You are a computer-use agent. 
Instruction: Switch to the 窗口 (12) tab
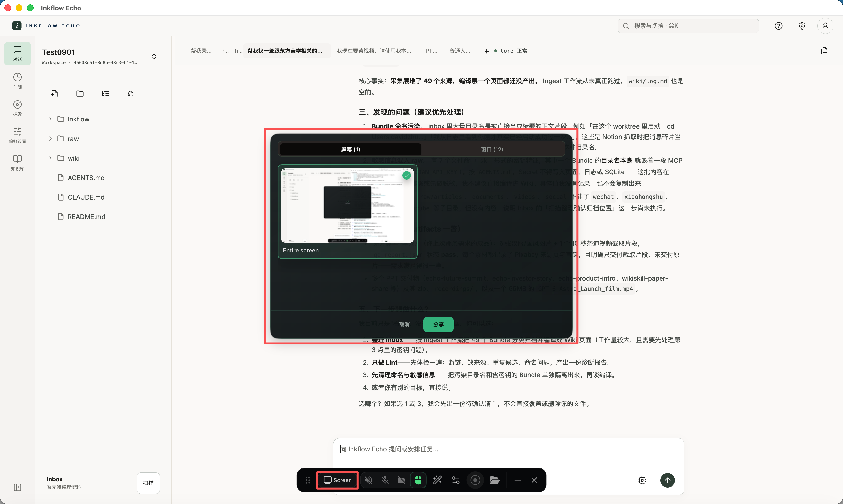(492, 149)
